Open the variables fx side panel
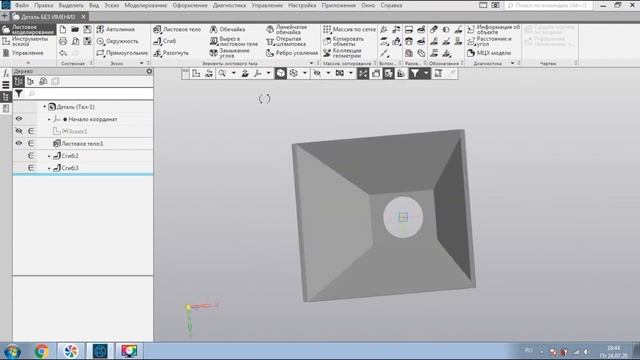 tap(6, 73)
